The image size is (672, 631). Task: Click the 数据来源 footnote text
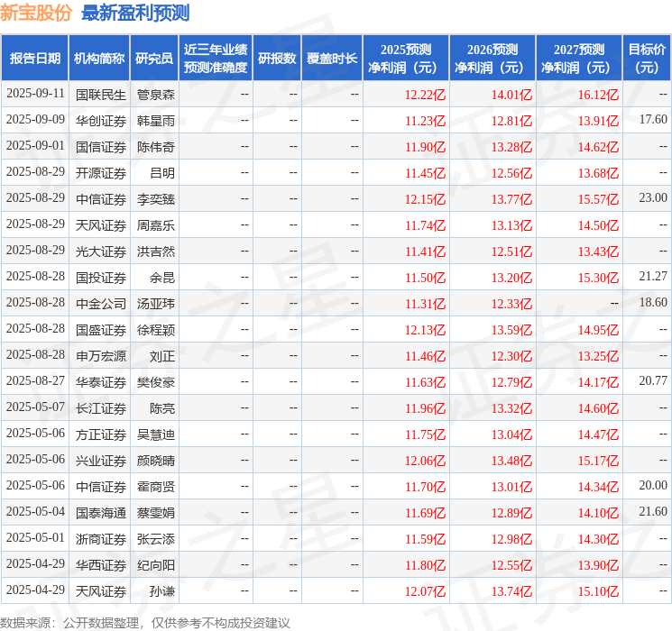point(145,622)
